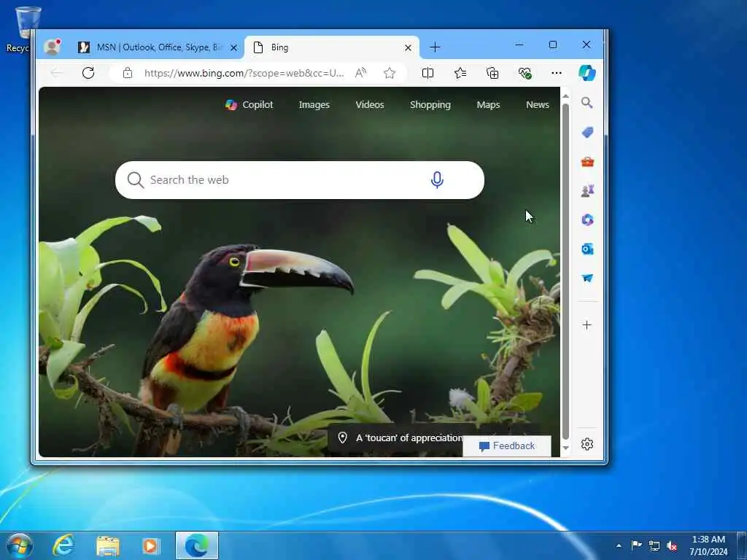This screenshot has height=560, width=747.
Task: Open Browser essentials heart icon
Action: click(x=525, y=73)
